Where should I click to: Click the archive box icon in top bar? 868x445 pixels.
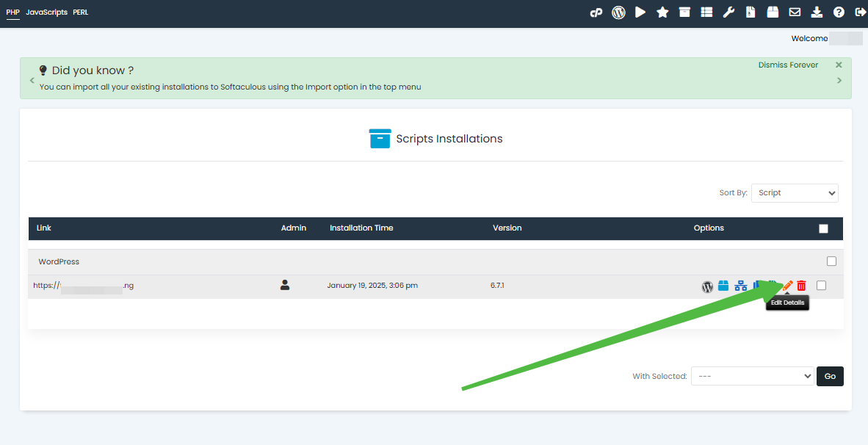(x=684, y=12)
